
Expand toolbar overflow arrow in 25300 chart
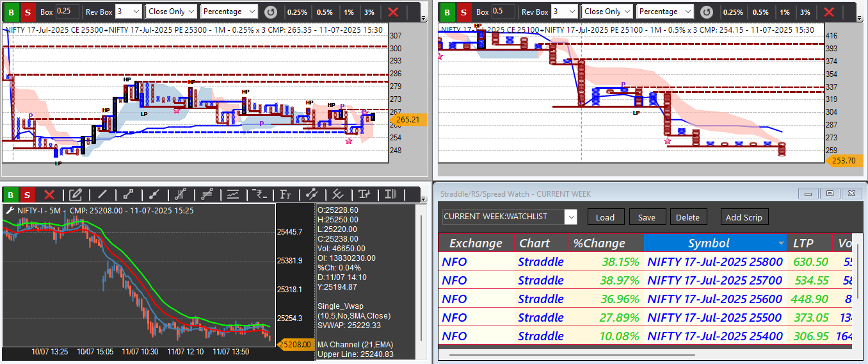pyautogui.click(x=424, y=19)
